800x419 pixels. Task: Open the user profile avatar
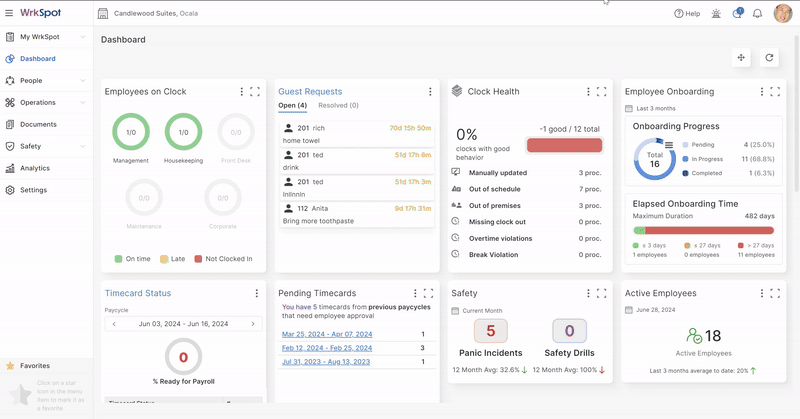click(x=781, y=14)
